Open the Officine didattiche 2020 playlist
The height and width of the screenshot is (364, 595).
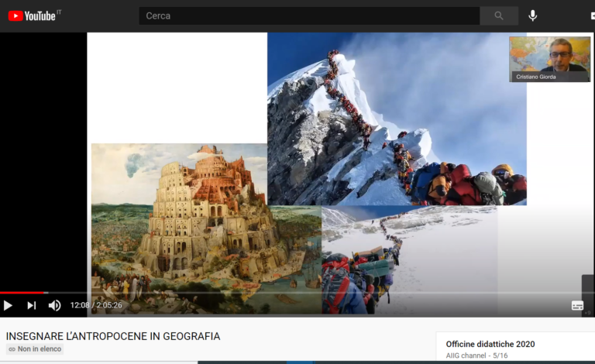click(490, 344)
